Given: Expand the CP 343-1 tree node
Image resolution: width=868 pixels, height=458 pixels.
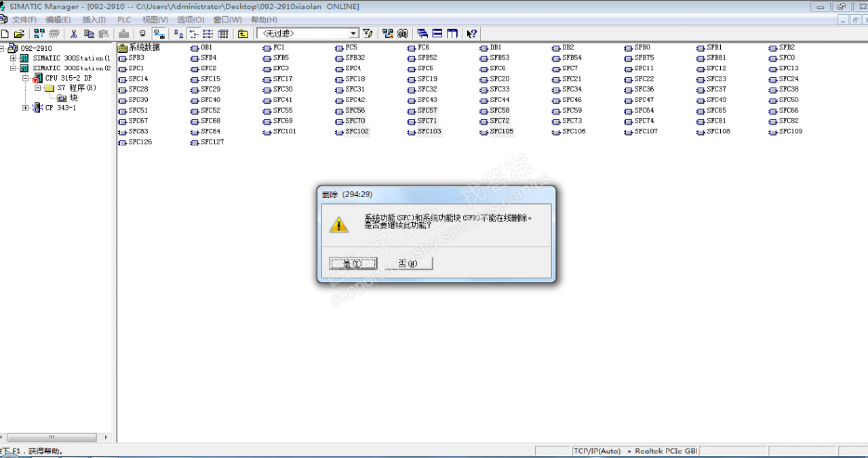Looking at the screenshot, I should tap(26, 108).
